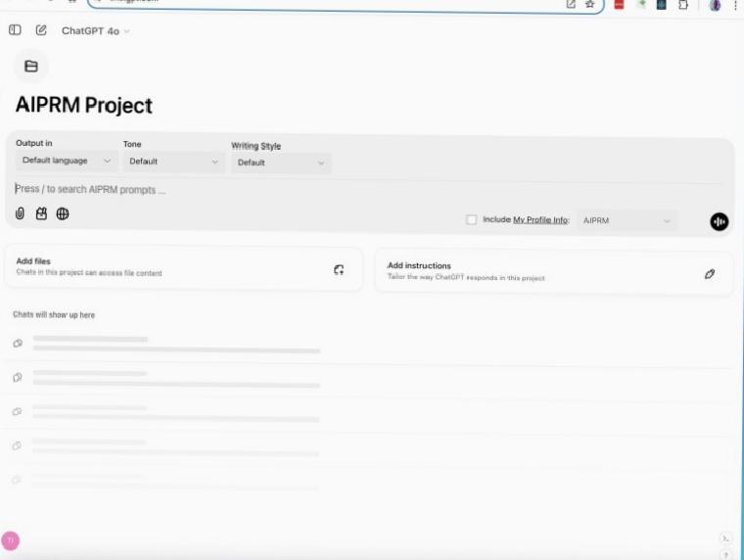Click the pencil icon in Add instructions
The height and width of the screenshot is (560, 744).
click(710, 274)
